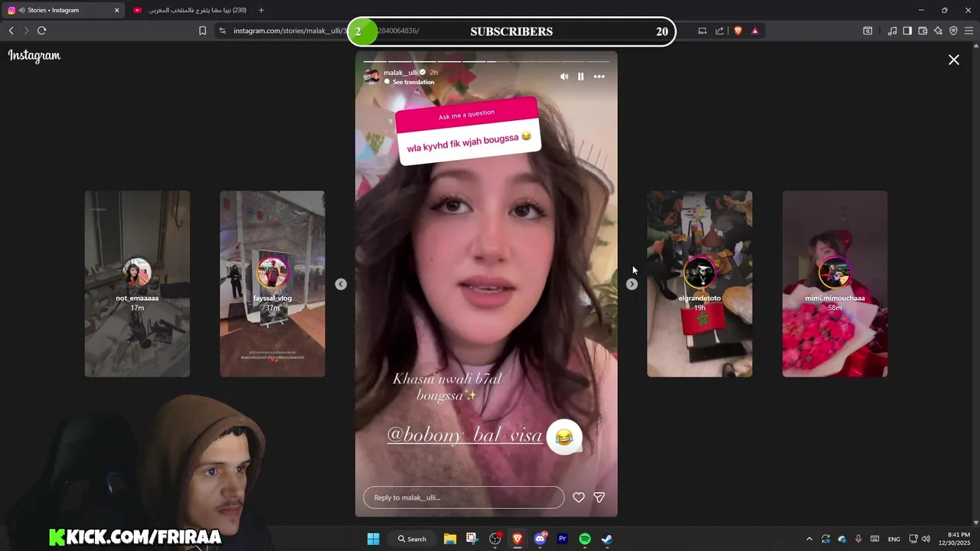Screen dimensions: 980x551
Task: Open the tab search icon in the browser toolbar
Action: (x=867, y=31)
